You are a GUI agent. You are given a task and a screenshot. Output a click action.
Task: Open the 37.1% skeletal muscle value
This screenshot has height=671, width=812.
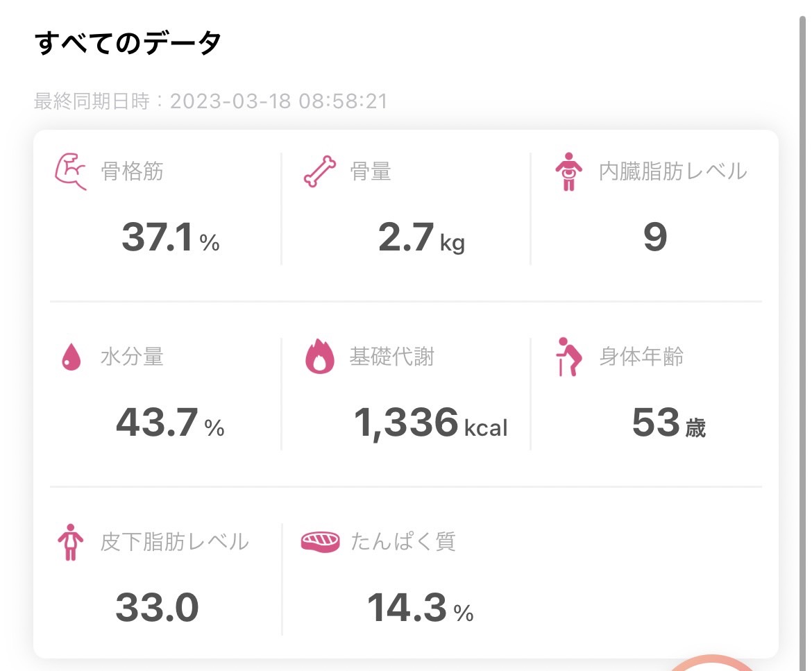point(170,237)
